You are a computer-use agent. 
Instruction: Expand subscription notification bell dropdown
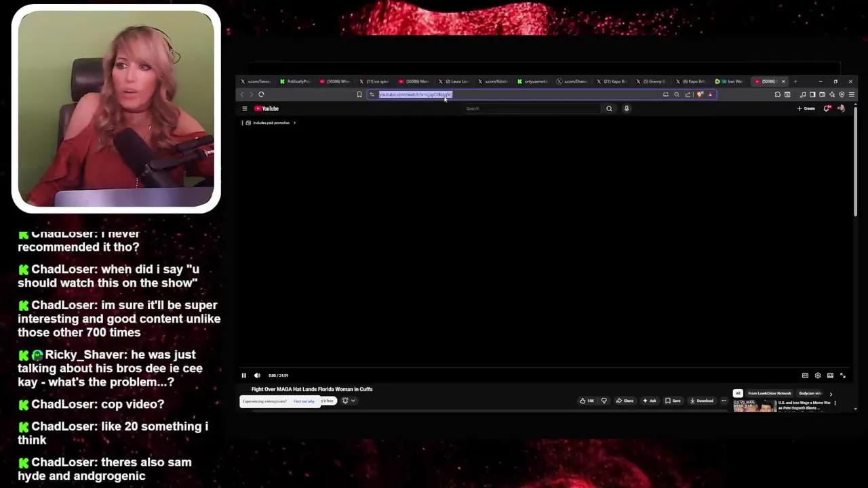(x=349, y=401)
